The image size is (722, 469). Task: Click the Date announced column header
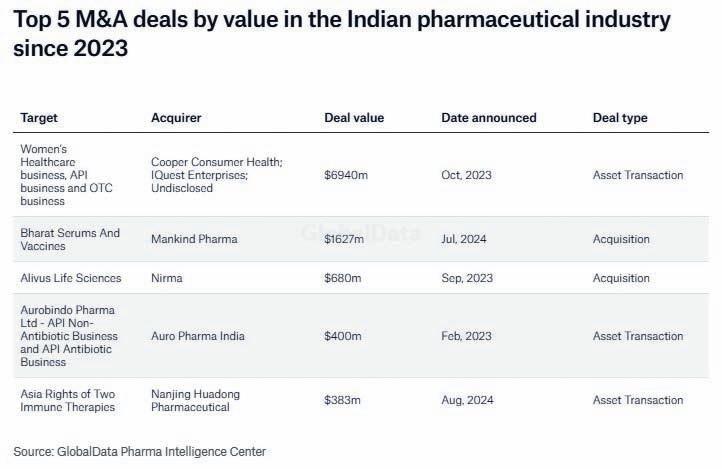[488, 118]
